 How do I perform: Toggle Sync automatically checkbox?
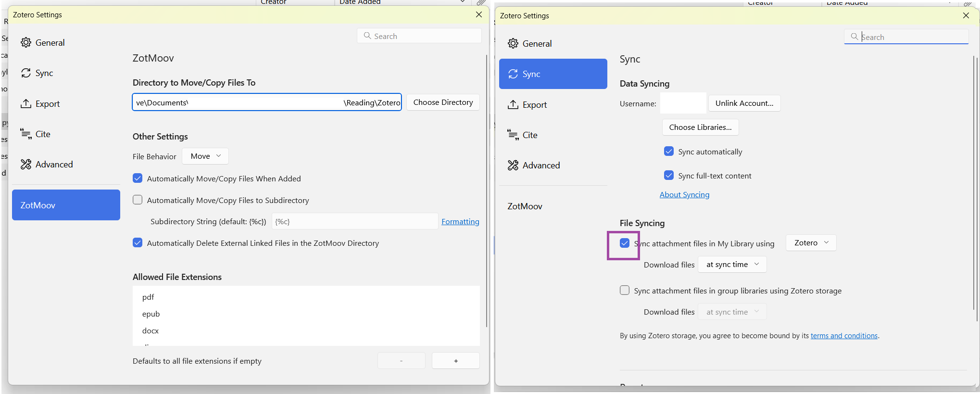669,152
